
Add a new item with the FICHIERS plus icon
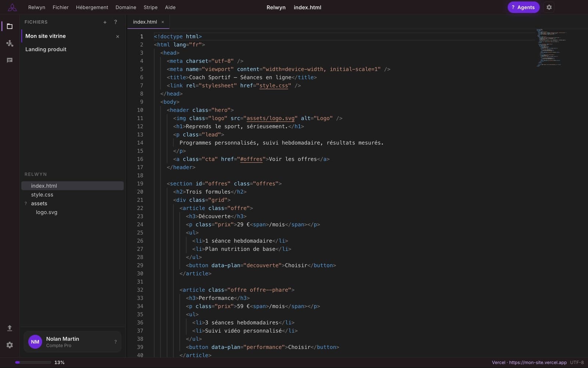pos(105,22)
